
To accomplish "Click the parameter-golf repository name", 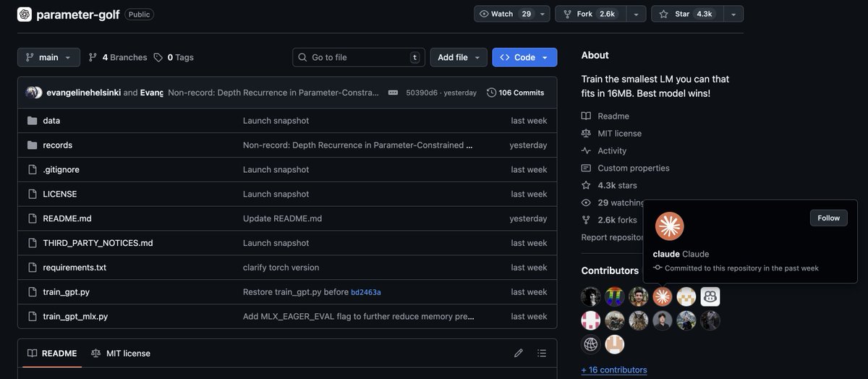I will (x=77, y=14).
